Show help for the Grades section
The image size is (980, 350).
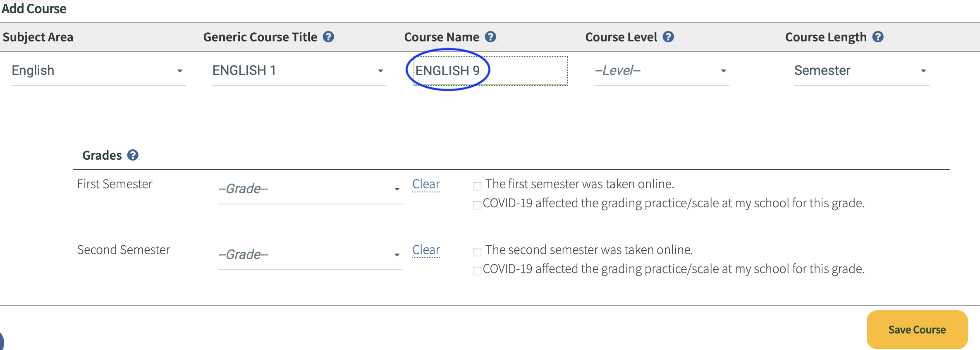tap(133, 155)
